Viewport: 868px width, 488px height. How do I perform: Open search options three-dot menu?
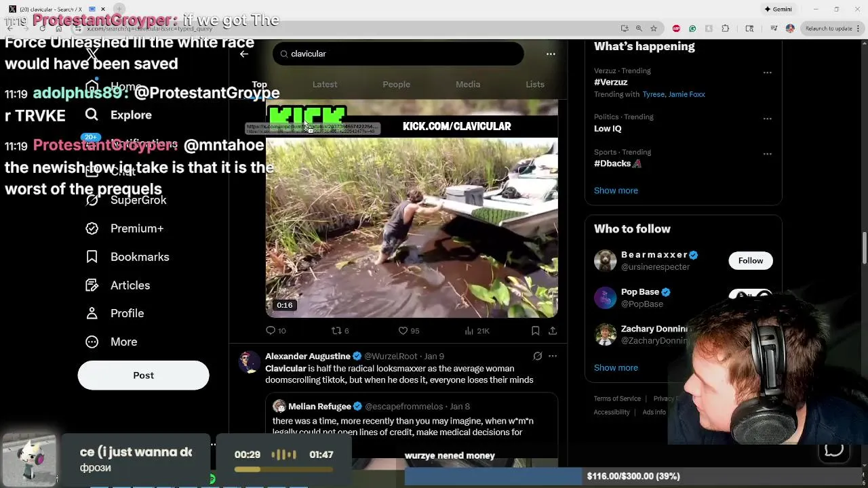pos(551,54)
